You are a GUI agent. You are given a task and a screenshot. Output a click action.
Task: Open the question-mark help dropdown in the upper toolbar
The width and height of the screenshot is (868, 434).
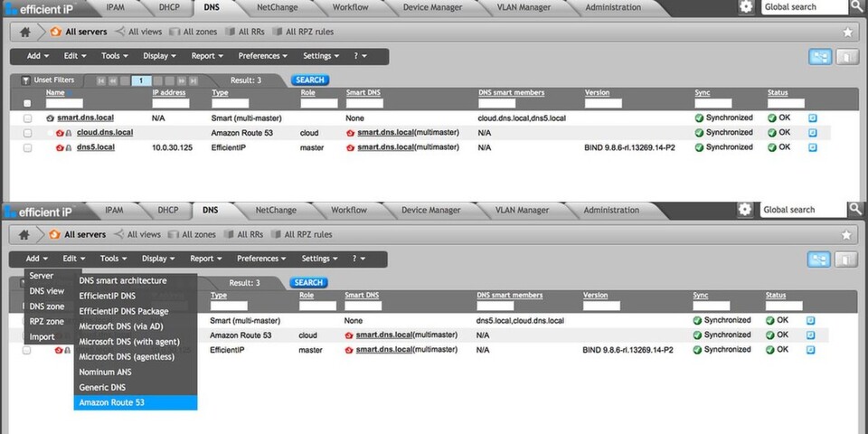click(360, 56)
